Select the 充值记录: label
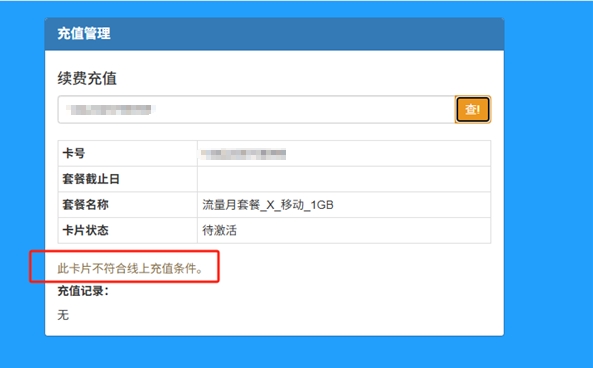Screen dimensions: 593x368 [83, 291]
